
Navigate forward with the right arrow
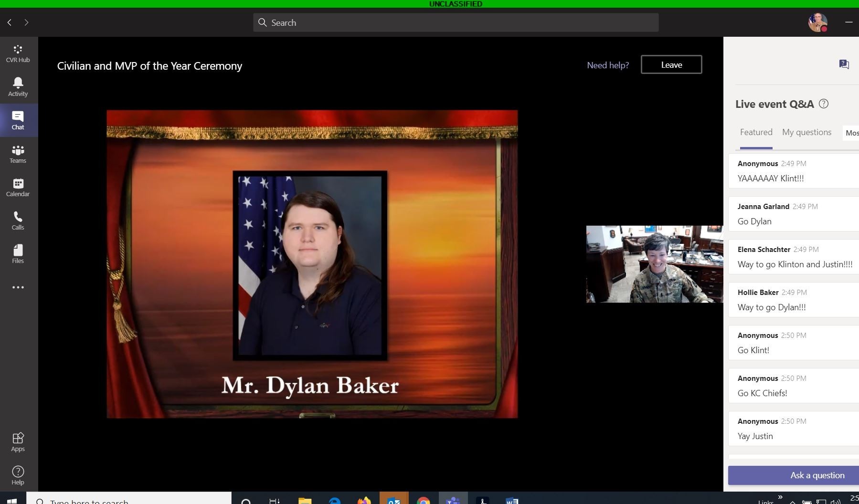[x=26, y=22]
